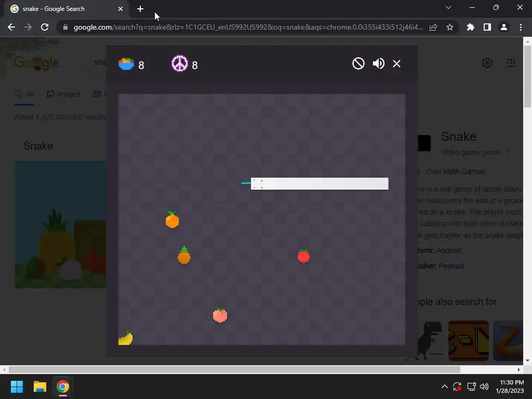Toggle the Chrome side panel
This screenshot has height=399, width=532.
point(487,27)
